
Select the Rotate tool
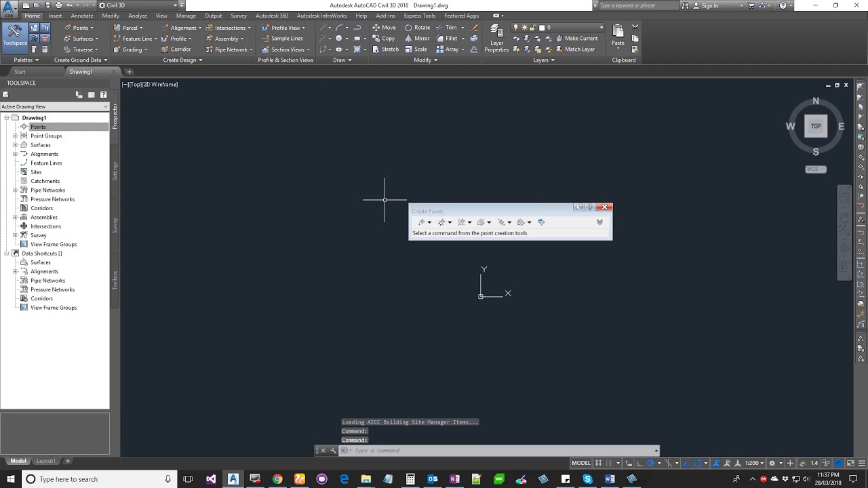[x=417, y=28]
